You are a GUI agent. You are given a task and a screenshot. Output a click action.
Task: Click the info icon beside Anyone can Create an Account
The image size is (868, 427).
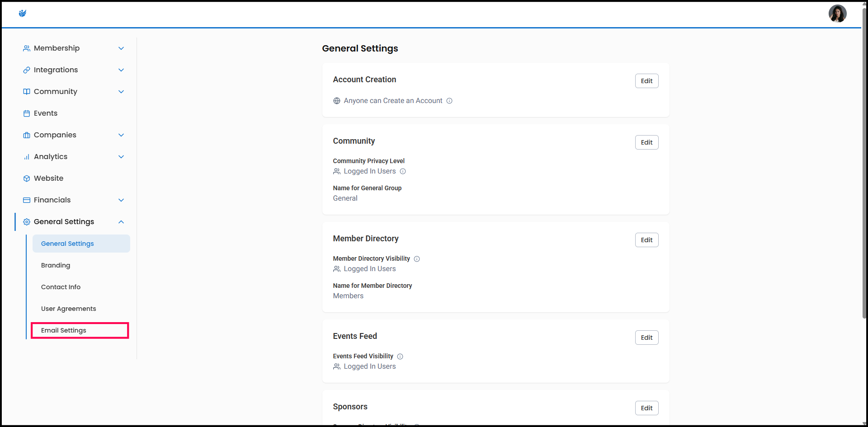click(x=449, y=101)
